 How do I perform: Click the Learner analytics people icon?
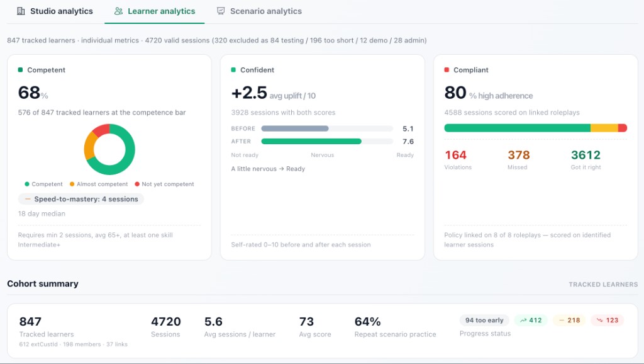point(118,11)
